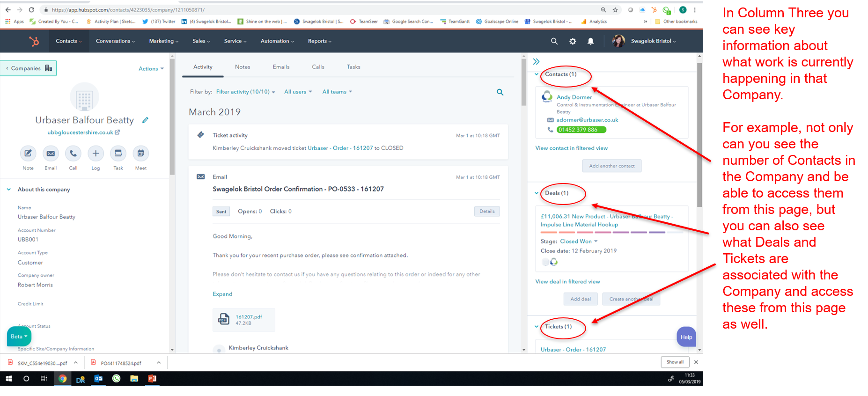Open the Automation navigation menu
This screenshot has width=868, height=396.
277,41
